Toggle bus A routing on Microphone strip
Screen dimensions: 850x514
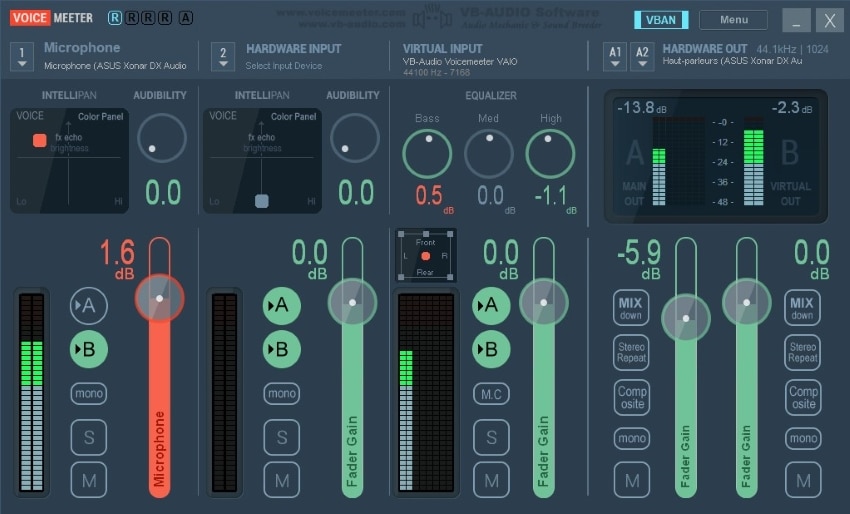pos(89,306)
